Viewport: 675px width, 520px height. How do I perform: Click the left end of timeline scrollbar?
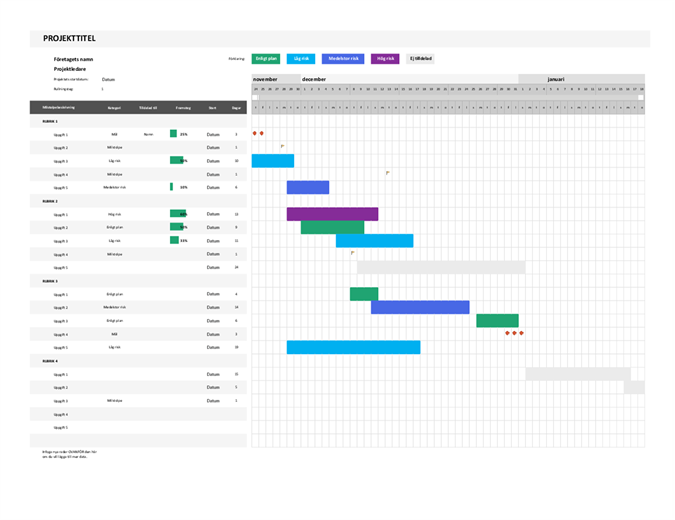(255, 97)
